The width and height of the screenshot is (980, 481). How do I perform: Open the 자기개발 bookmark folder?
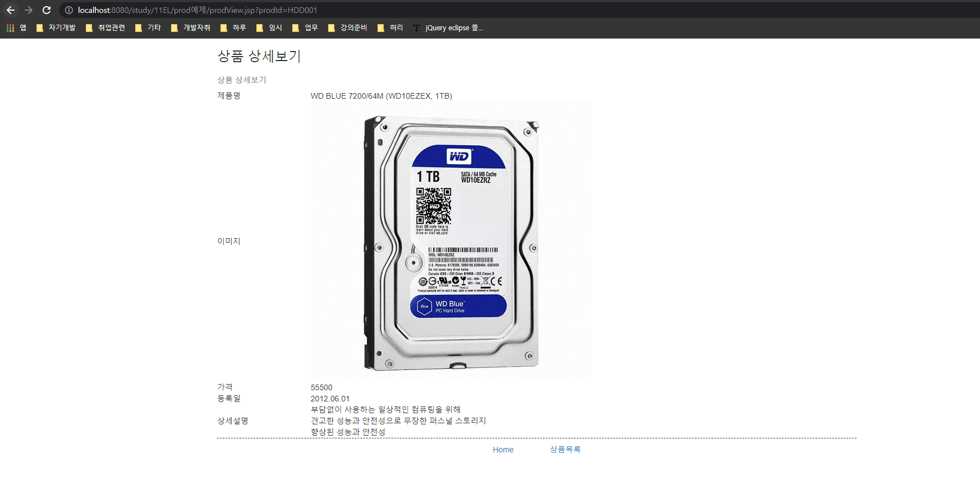pyautogui.click(x=56, y=27)
